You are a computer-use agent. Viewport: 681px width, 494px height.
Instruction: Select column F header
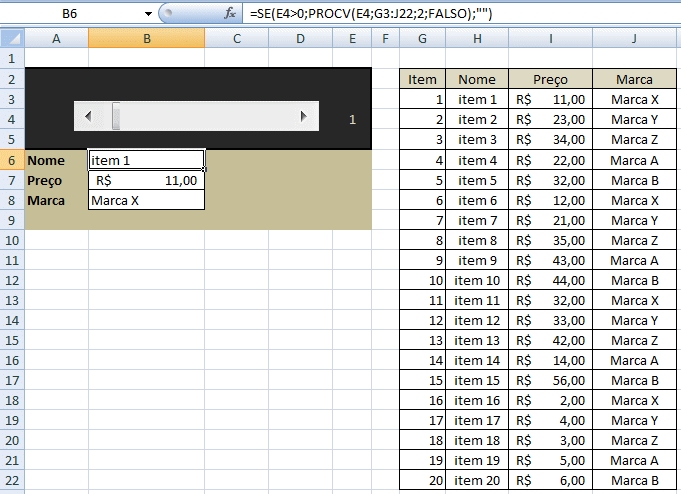[x=385, y=39]
